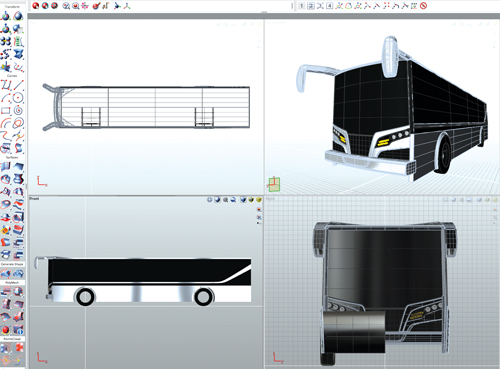
Task: Click the Surfaces section header
Action: tap(12, 157)
